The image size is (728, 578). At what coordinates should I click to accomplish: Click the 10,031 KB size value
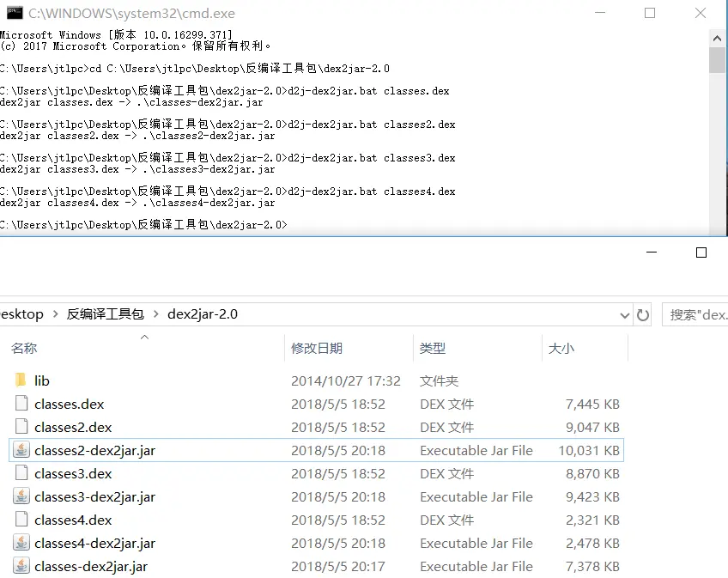coord(589,450)
